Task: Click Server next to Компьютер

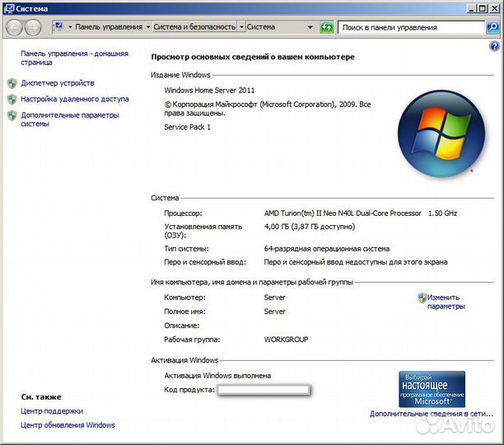Action: point(274,297)
